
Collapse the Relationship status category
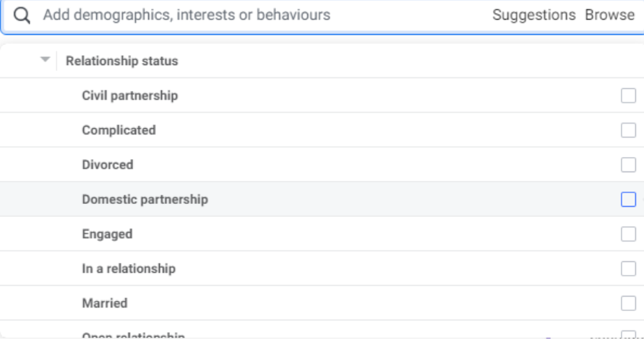(46, 60)
